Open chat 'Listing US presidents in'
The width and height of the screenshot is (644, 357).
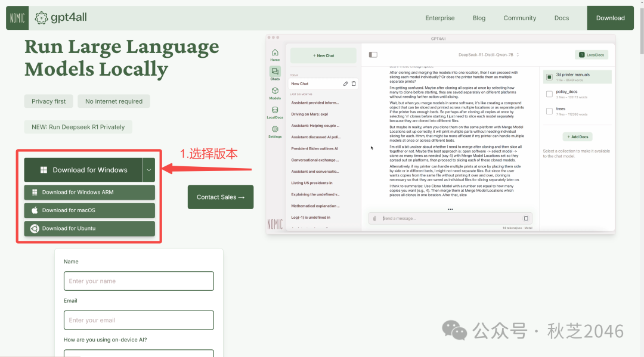point(312,183)
